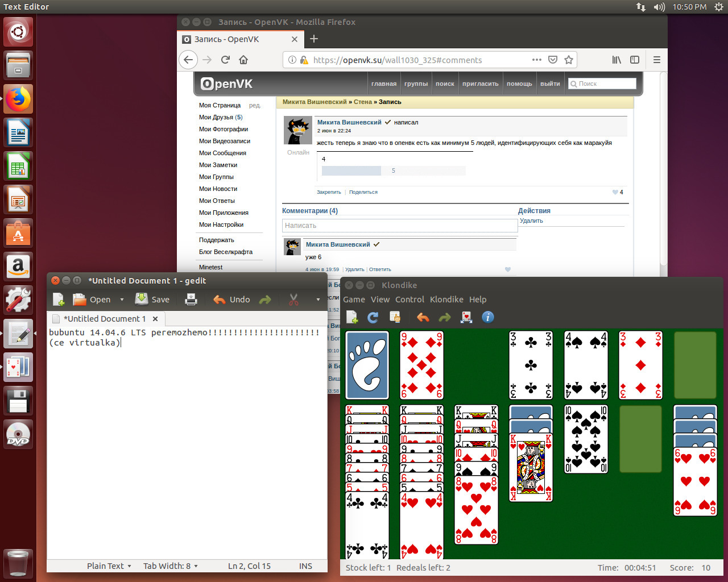Expand the Open recent files dropdown arrow
This screenshot has width=728, height=582.
pyautogui.click(x=122, y=300)
